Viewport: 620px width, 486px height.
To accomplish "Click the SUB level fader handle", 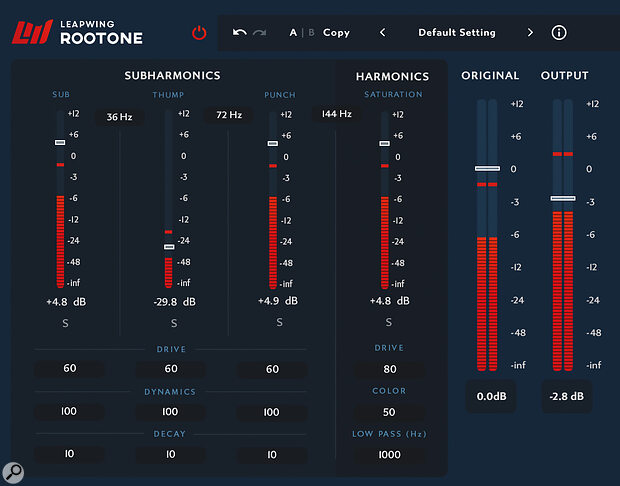I will point(60,142).
